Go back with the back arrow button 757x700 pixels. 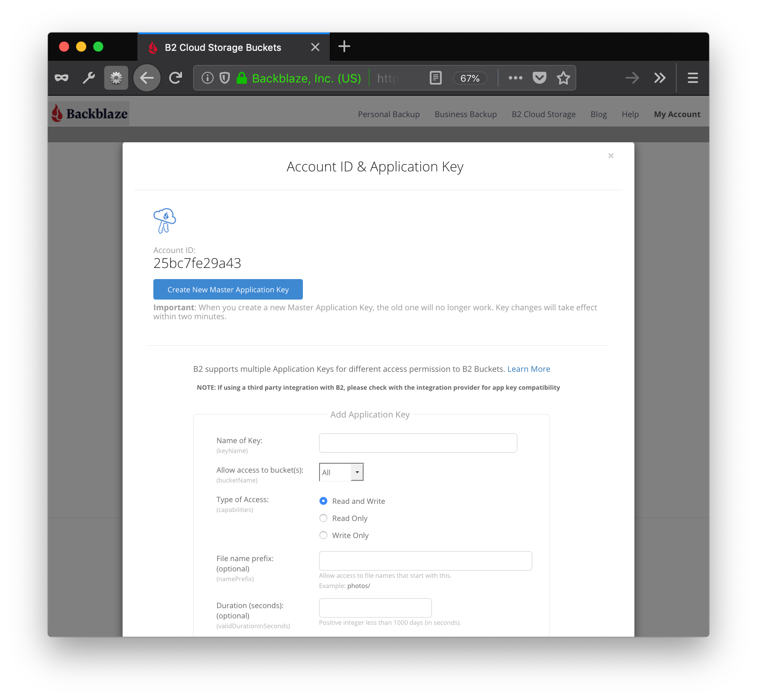(147, 78)
